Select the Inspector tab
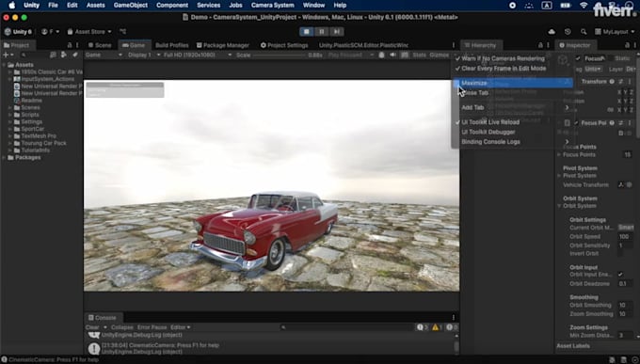The height and width of the screenshot is (364, 640). pyautogui.click(x=575, y=45)
